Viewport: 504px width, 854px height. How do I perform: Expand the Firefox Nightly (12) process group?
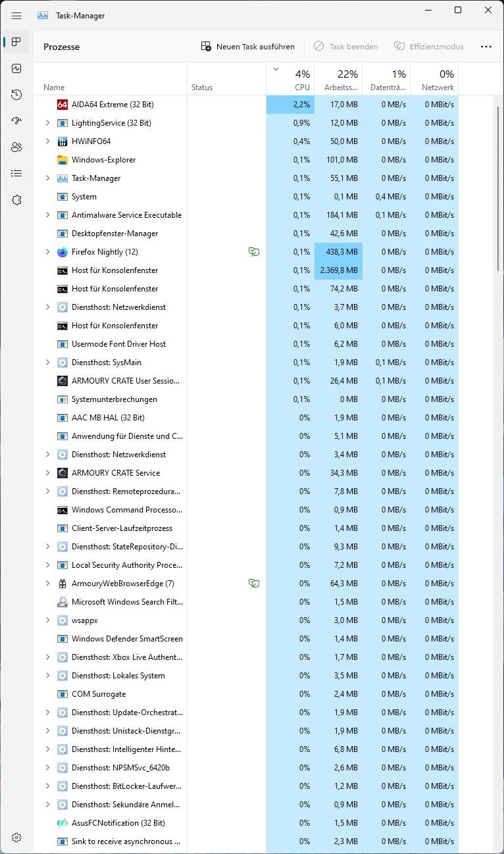point(47,252)
